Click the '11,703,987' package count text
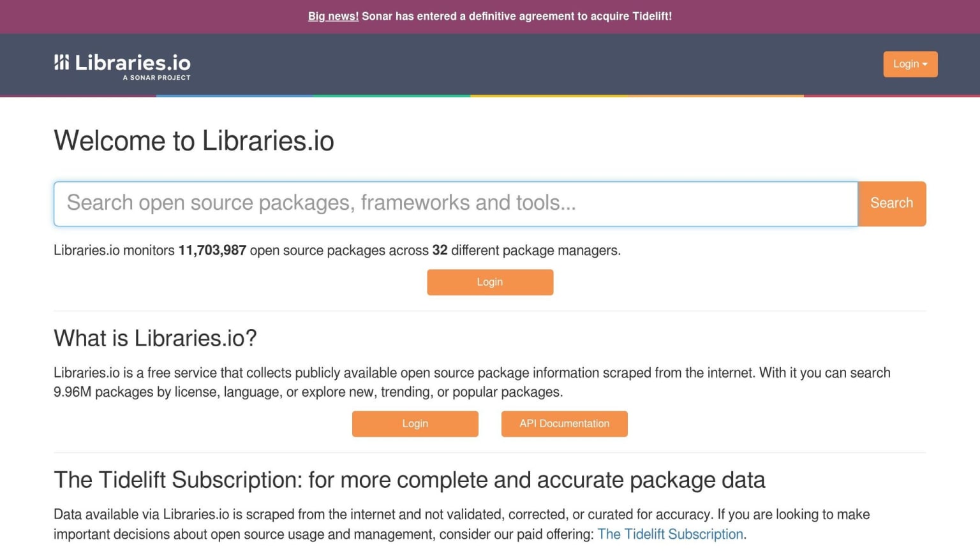 [212, 250]
